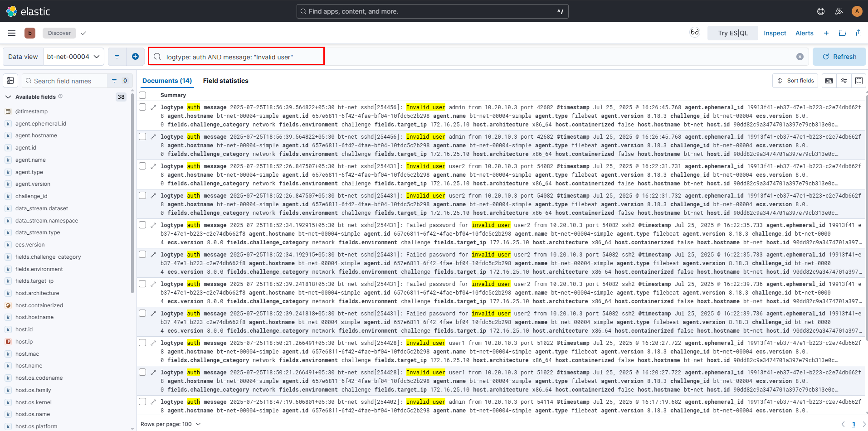Click the Summary column header
This screenshot has width=868, height=431.
tap(173, 95)
